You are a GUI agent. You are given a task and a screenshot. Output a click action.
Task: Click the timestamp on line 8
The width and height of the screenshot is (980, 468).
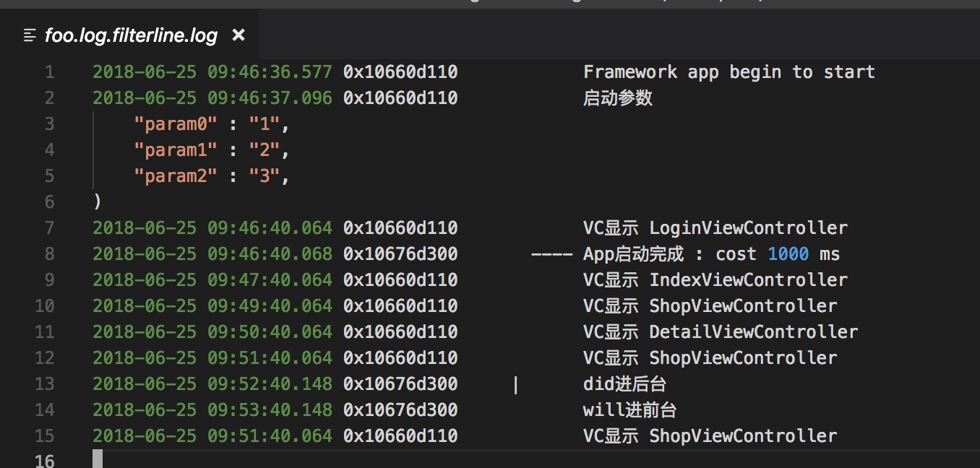[x=211, y=253]
